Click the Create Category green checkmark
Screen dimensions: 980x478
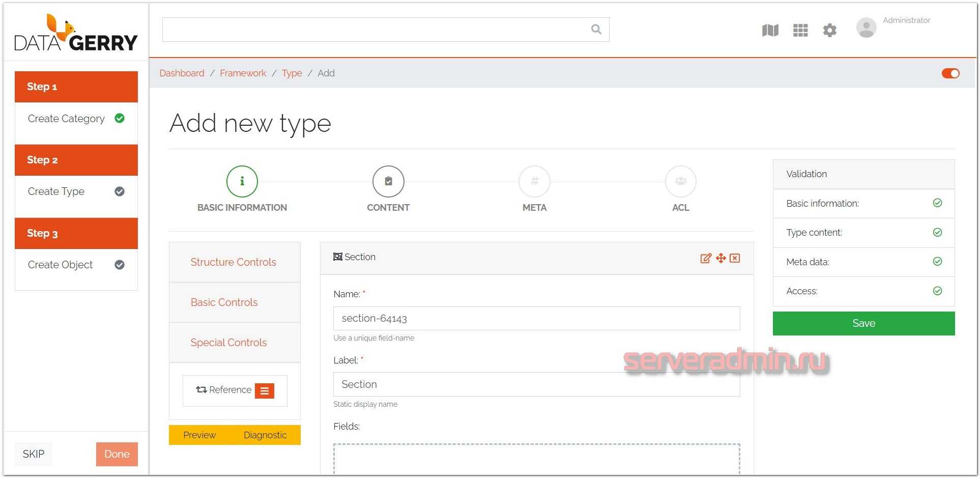point(120,118)
